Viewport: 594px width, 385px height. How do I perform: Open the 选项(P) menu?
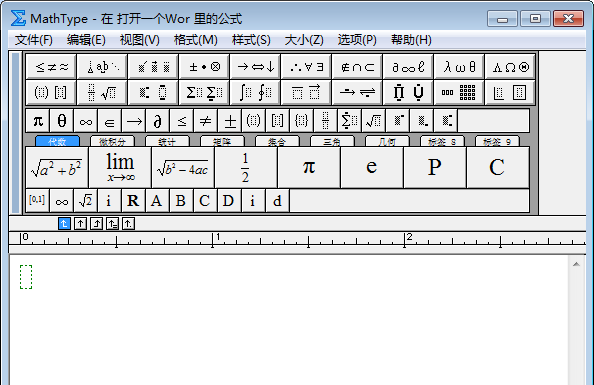357,39
